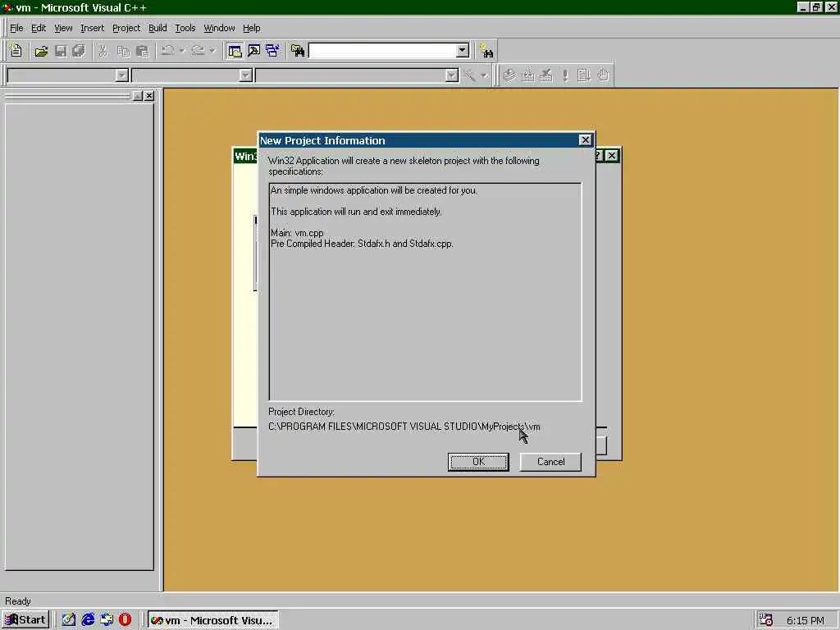Toggle the Output window icon
The height and width of the screenshot is (630, 840).
click(x=254, y=51)
